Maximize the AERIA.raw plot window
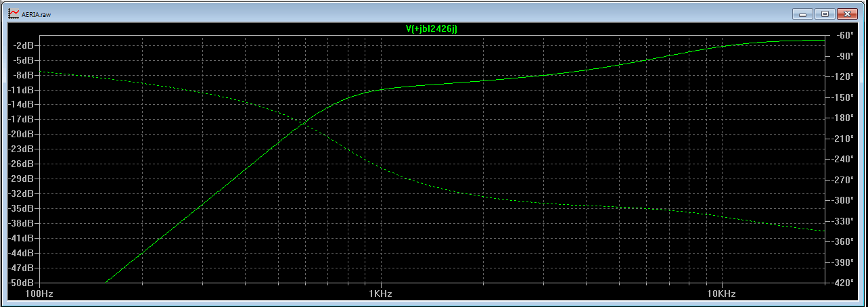868x307 pixels. click(825, 14)
